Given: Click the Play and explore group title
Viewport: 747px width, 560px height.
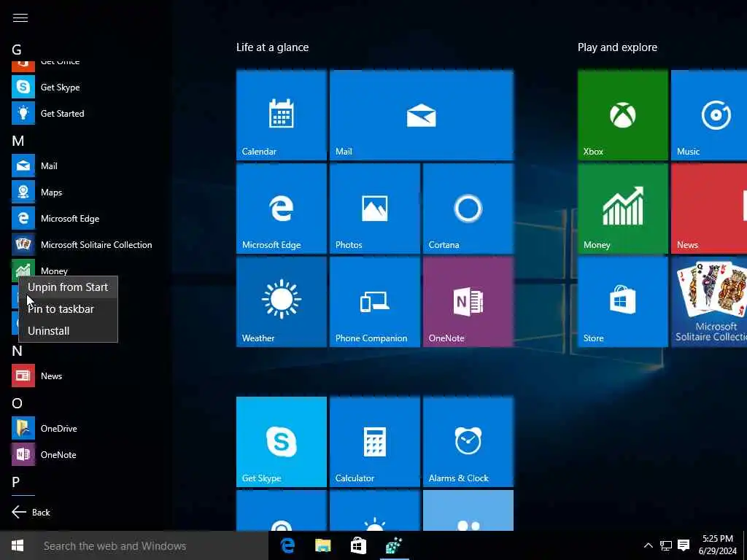Looking at the screenshot, I should [617, 47].
